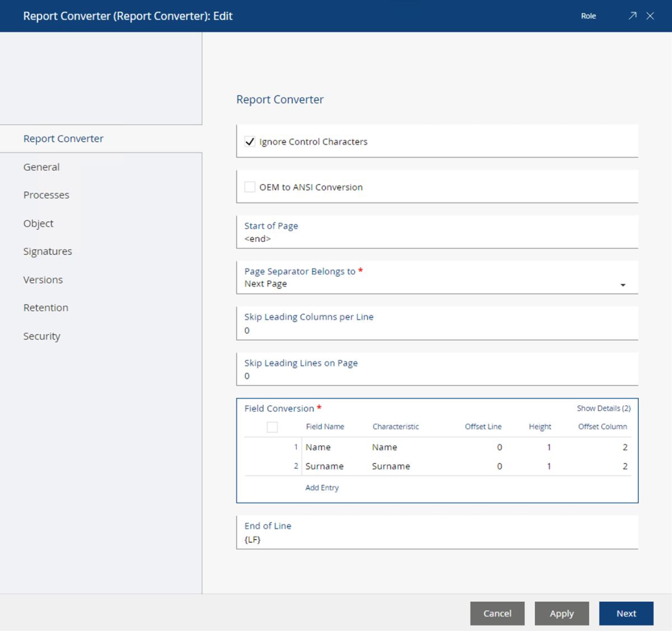Select Surname cell in Characteristic column
The width and height of the screenshot is (672, 631).
coord(391,466)
